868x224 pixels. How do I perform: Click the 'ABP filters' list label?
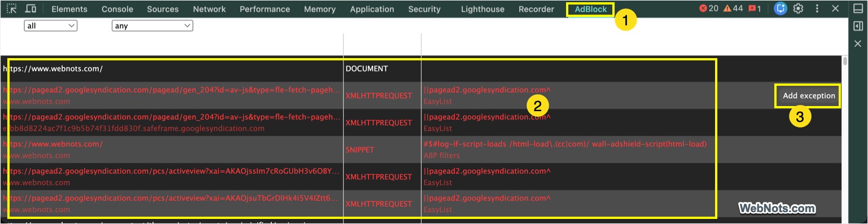point(442,156)
